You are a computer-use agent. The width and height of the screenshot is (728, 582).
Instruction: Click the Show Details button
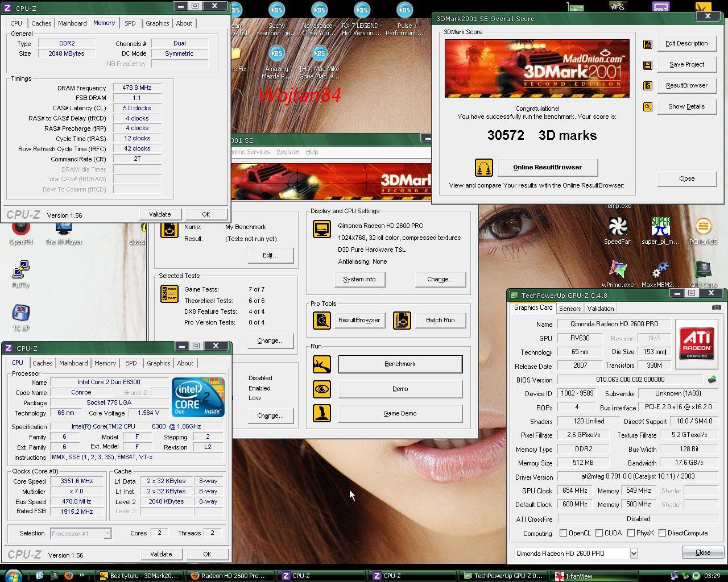[x=686, y=106]
